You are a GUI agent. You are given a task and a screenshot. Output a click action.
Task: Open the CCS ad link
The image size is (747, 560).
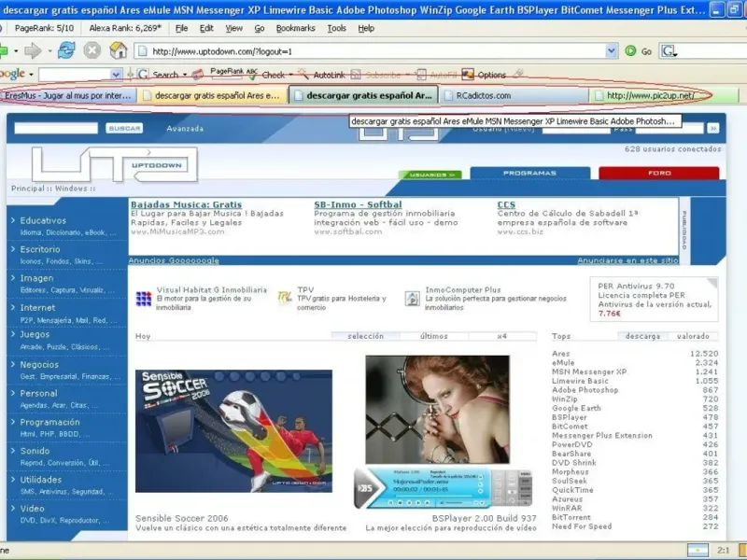506,204
